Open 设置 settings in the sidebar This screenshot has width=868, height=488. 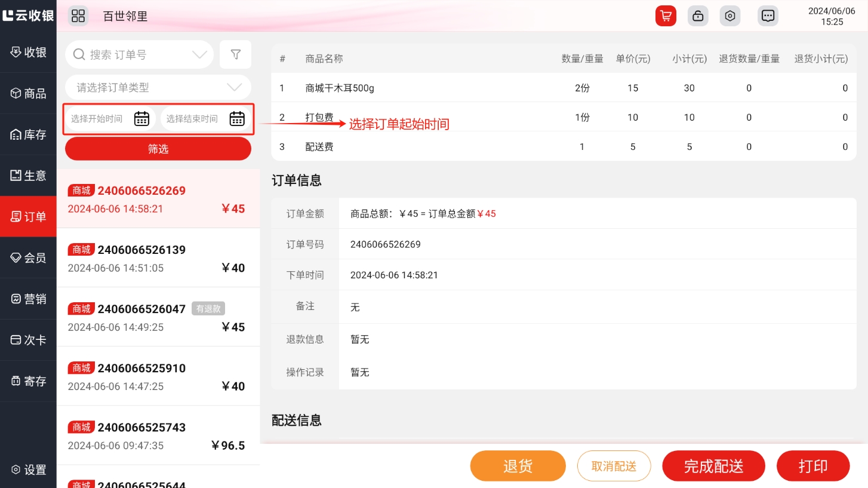pyautogui.click(x=28, y=470)
